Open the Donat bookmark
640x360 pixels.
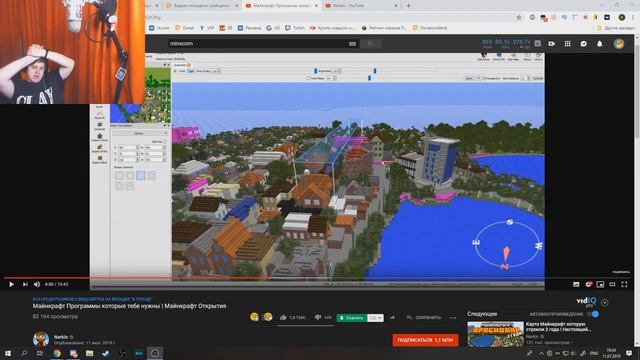pyautogui.click(x=184, y=28)
